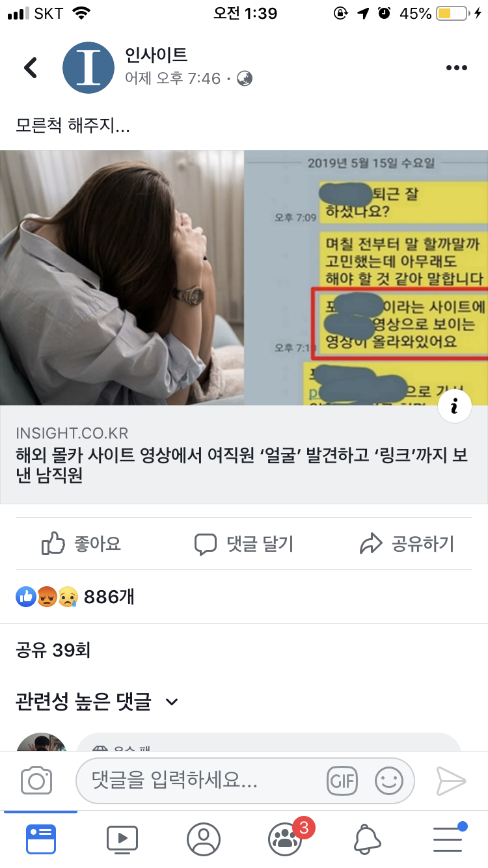Screen dimensions: 488x868
Task: Open the hamburger menu tab
Action: pos(449,838)
